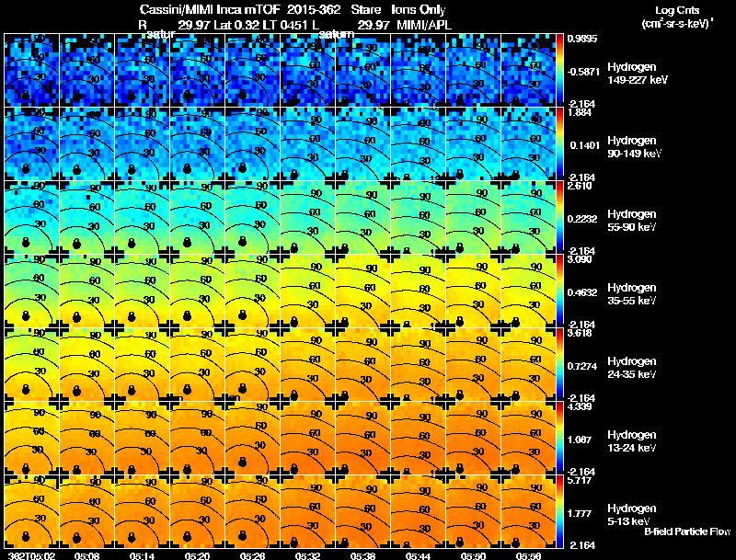Click the 05:44 time axis label

(418, 555)
